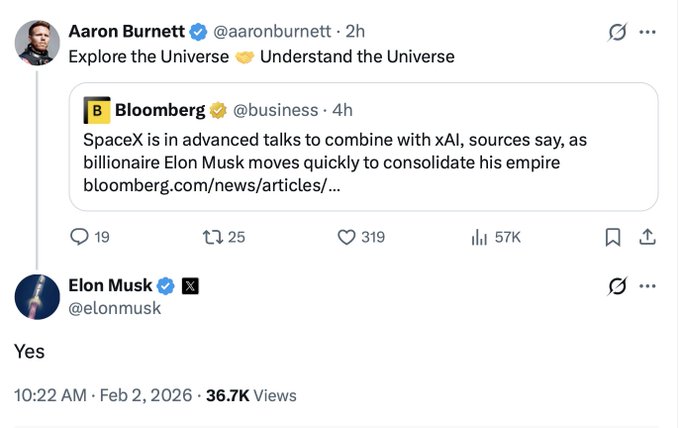Open Elon Musk's profile picture

[36, 296]
